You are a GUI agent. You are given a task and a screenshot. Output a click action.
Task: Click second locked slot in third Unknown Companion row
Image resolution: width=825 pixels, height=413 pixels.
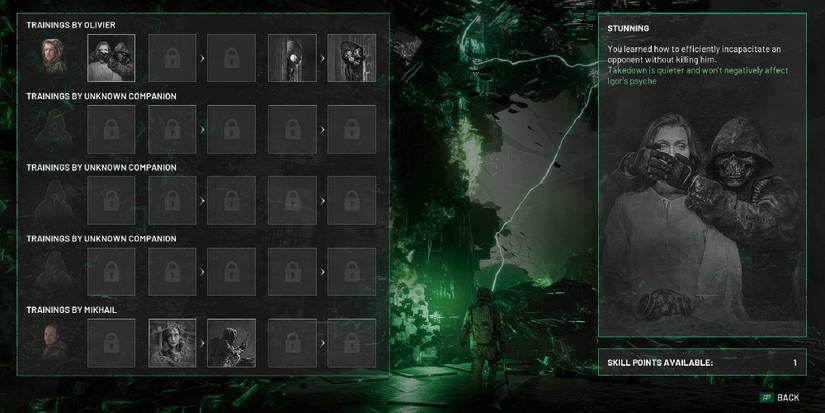[x=172, y=272]
